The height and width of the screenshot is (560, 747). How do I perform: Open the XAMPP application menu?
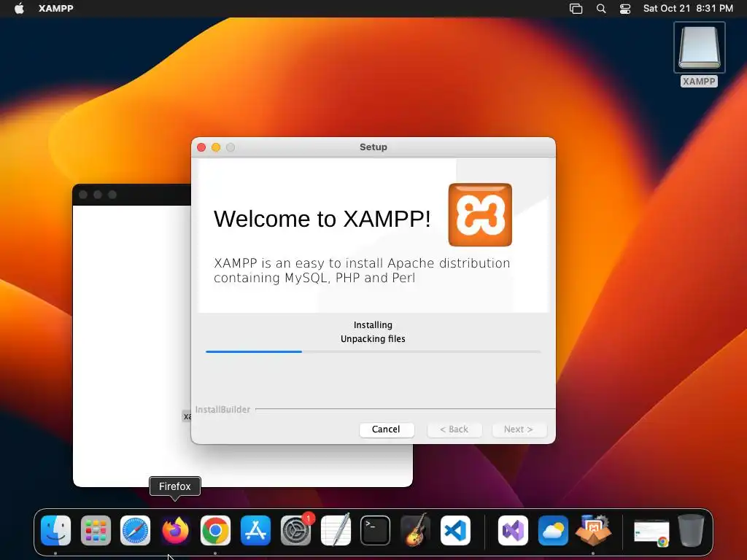55,8
